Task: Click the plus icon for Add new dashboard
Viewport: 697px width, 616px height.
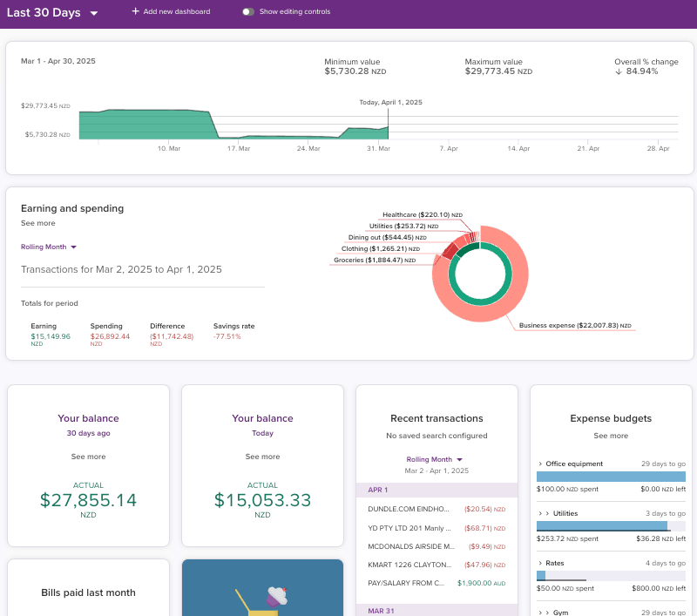Action: (135, 11)
